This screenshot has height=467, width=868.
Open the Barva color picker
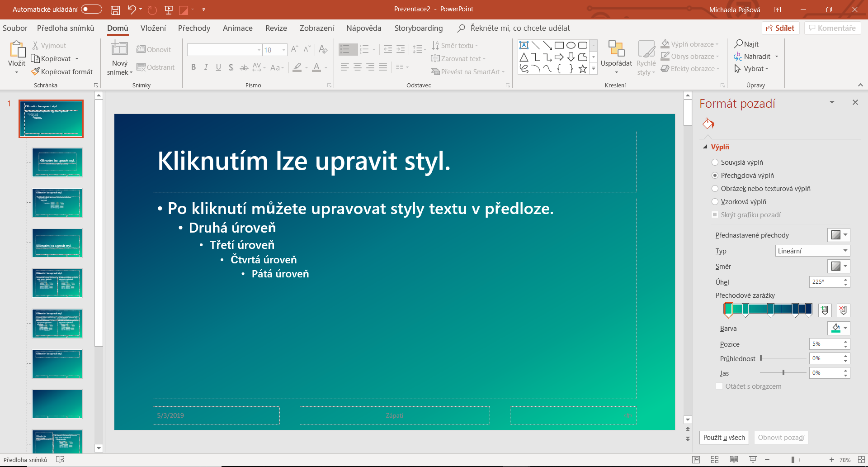(x=839, y=329)
